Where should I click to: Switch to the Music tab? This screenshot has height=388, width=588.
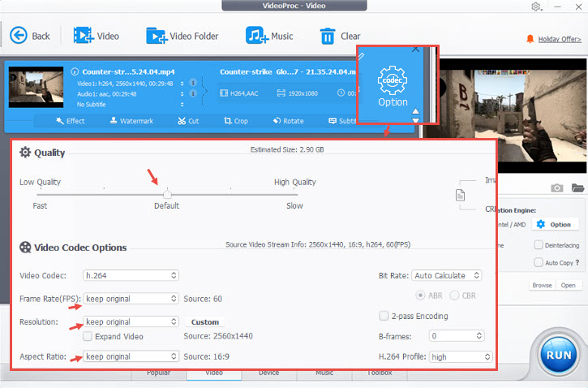(x=324, y=374)
